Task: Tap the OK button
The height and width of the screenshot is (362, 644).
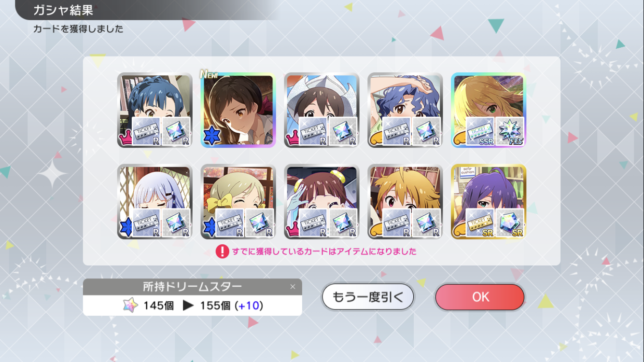Action: point(480,297)
